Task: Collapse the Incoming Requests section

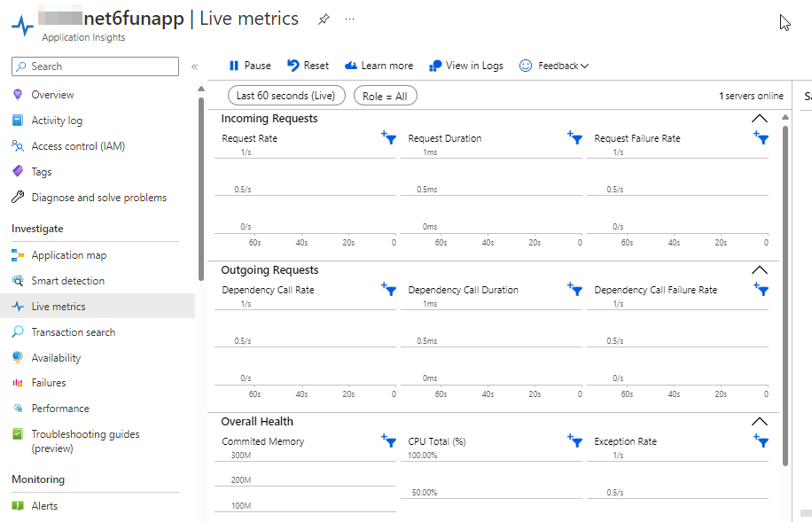Action: (759, 119)
